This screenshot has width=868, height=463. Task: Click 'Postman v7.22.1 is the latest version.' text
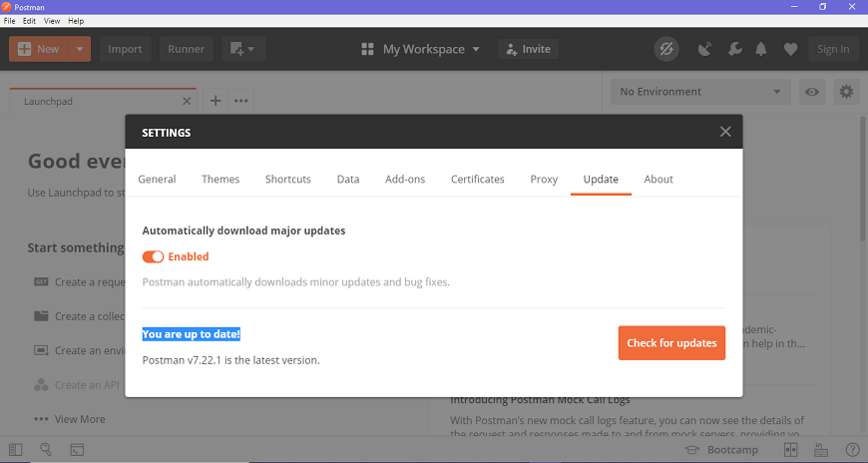click(x=230, y=360)
